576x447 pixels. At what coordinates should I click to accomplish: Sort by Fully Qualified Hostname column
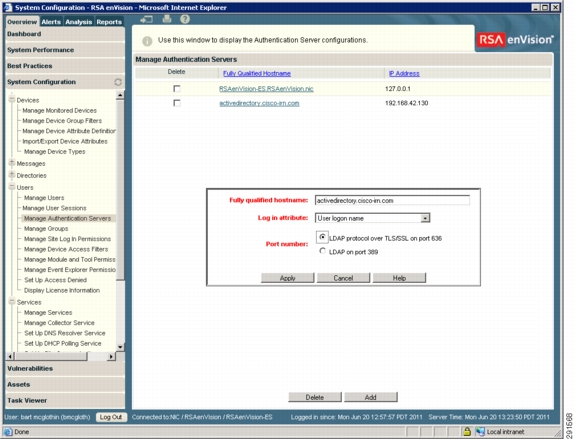point(257,73)
